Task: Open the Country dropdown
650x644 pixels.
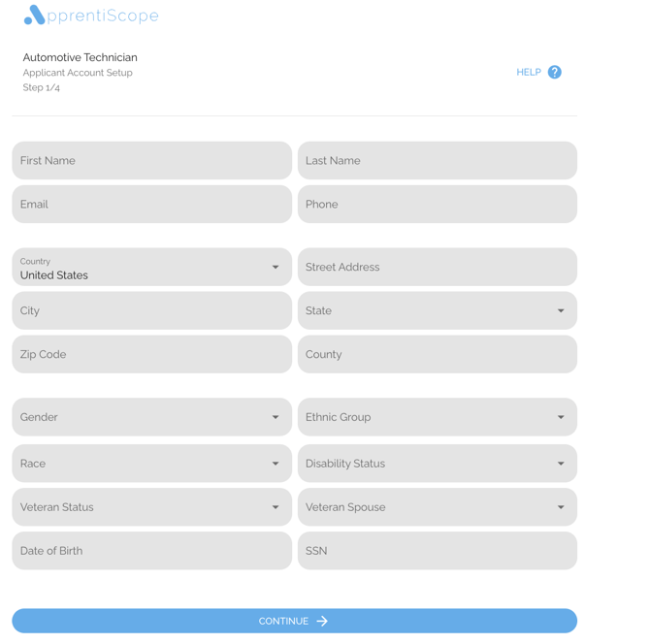Action: pyautogui.click(x=151, y=268)
